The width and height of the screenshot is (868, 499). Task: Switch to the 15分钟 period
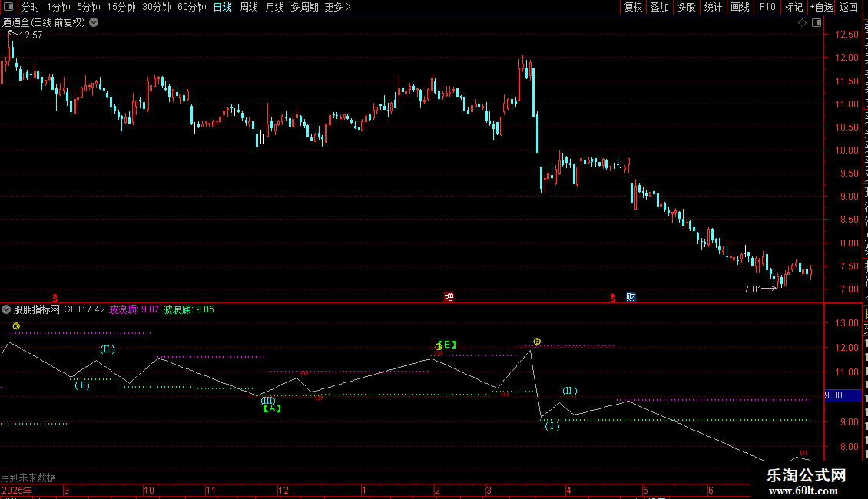click(121, 7)
